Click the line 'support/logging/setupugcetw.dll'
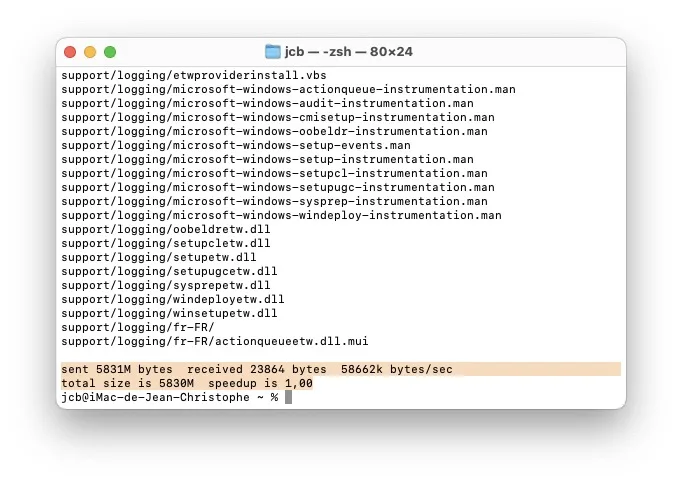Screen dimensions: 682x483 point(169,271)
